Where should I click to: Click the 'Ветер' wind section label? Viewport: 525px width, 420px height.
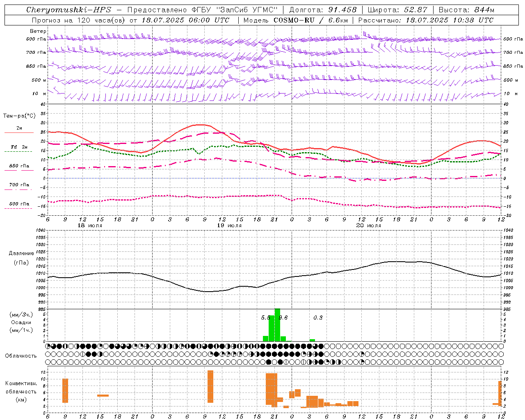pos(38,31)
